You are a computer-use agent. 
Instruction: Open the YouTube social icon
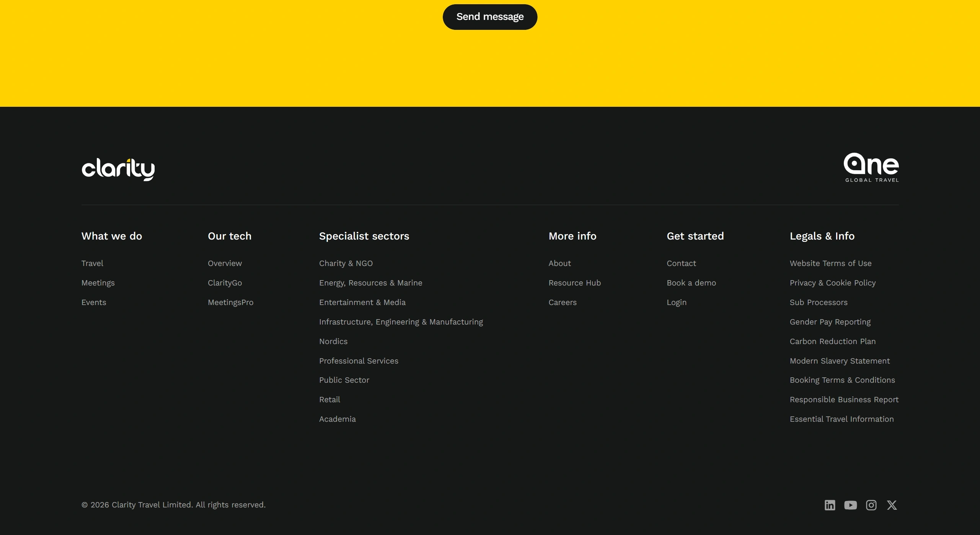(x=850, y=505)
